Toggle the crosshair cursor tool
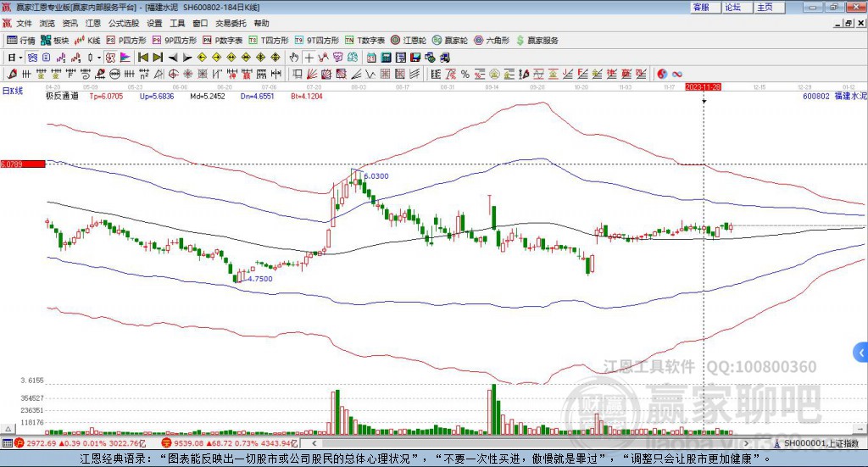This screenshot has width=868, height=467. tap(309, 58)
